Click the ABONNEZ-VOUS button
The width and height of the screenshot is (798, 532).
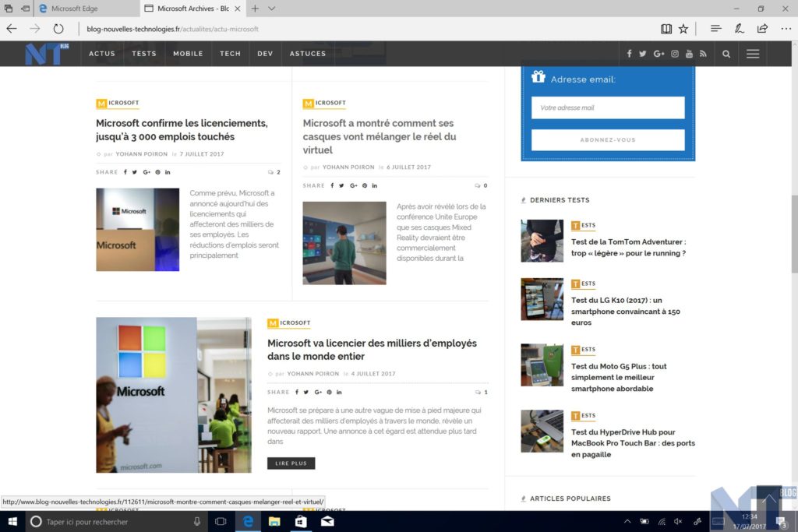click(x=608, y=140)
